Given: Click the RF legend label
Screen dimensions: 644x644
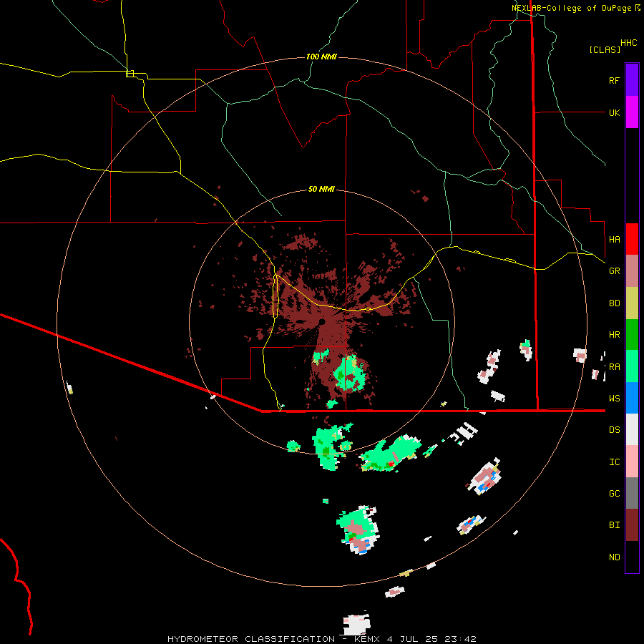Looking at the screenshot, I should point(614,80).
